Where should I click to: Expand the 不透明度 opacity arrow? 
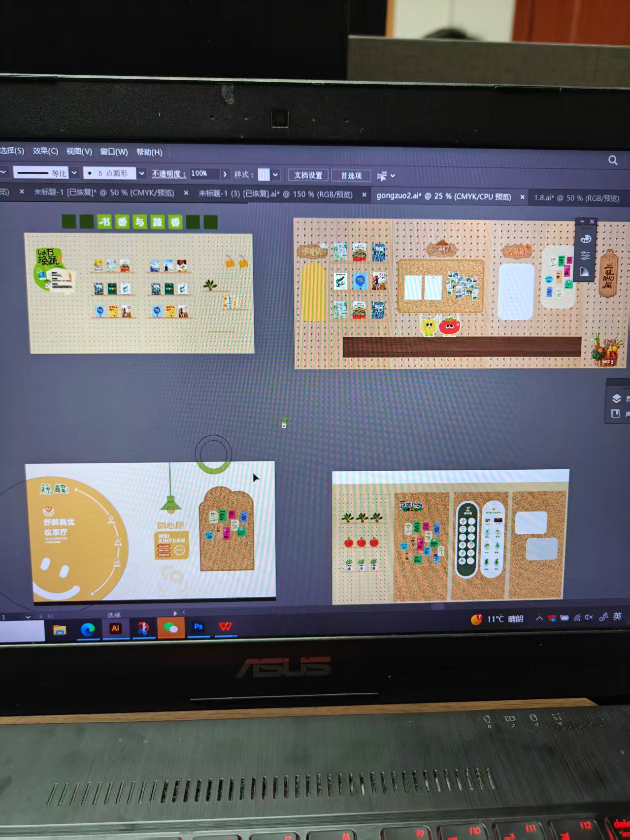225,174
